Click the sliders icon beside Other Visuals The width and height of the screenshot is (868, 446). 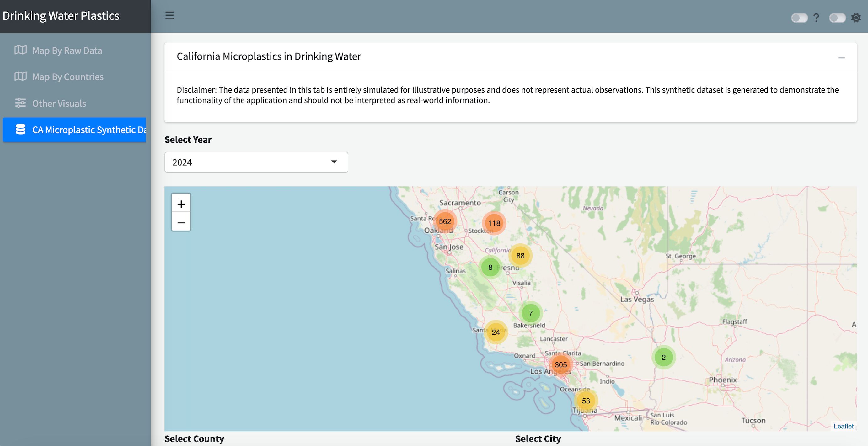click(x=20, y=103)
